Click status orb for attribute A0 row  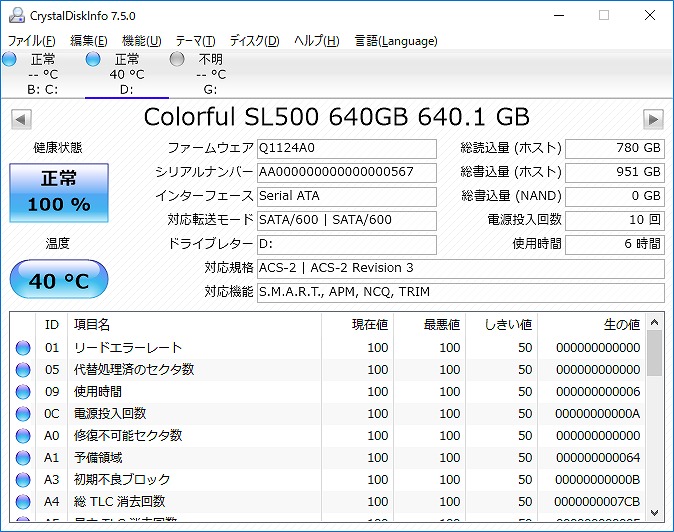pos(23,436)
